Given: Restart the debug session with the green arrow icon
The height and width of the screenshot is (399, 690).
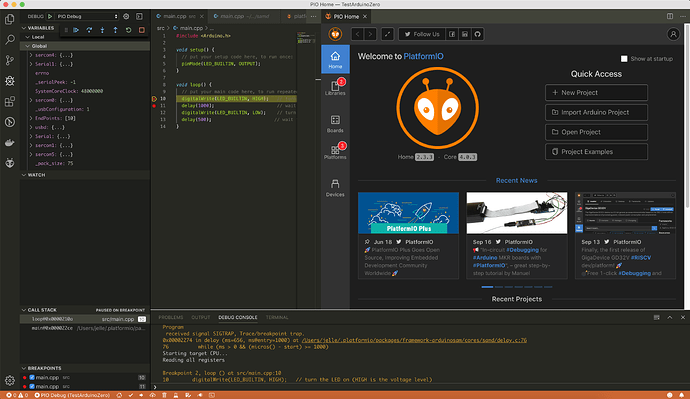Looking at the screenshot, I should tap(128, 30).
